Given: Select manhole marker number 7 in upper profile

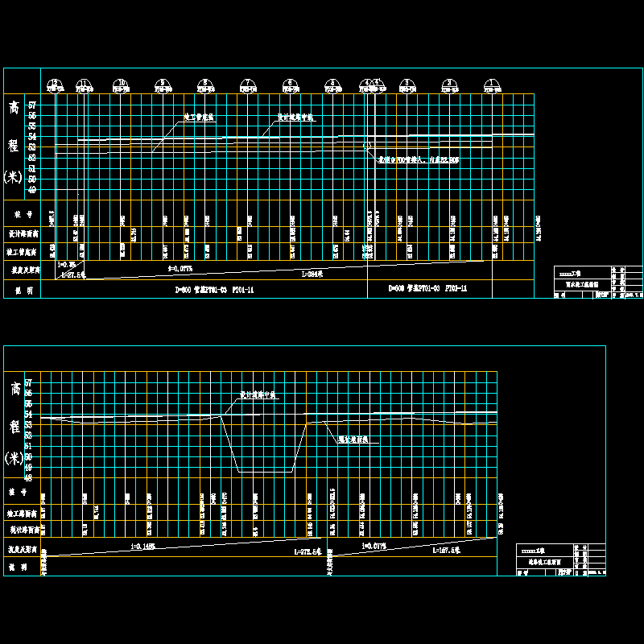Looking at the screenshot, I should (248, 83).
